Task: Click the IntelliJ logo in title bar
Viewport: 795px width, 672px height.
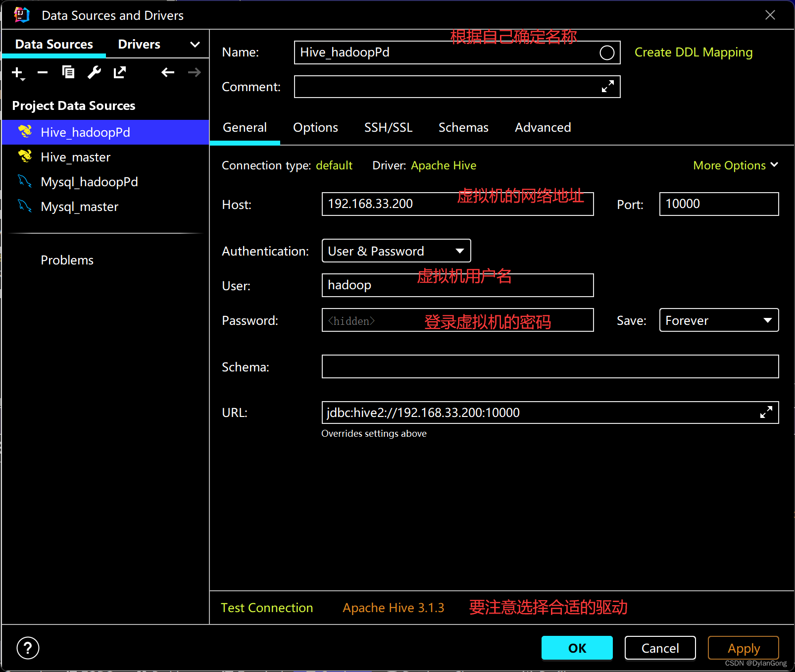Action: pyautogui.click(x=22, y=15)
